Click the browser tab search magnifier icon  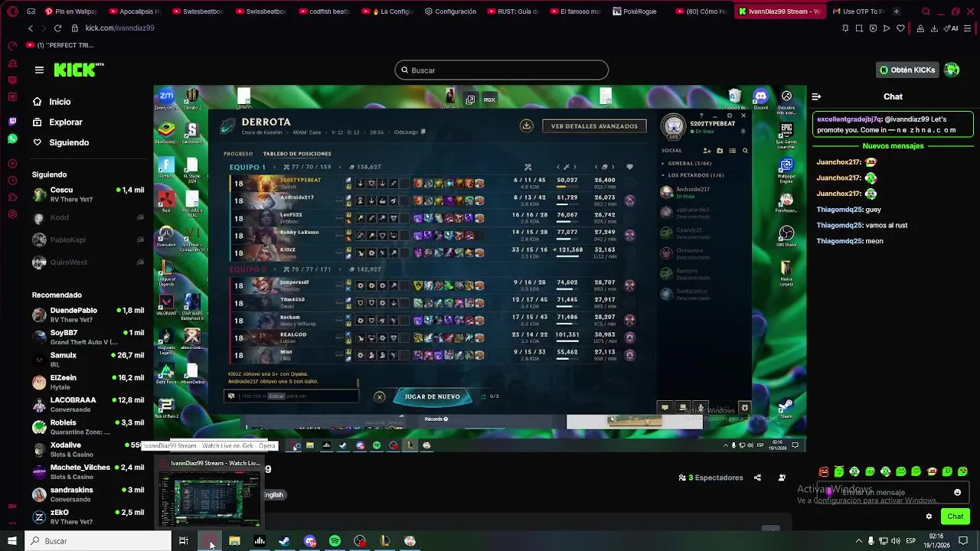(926, 11)
